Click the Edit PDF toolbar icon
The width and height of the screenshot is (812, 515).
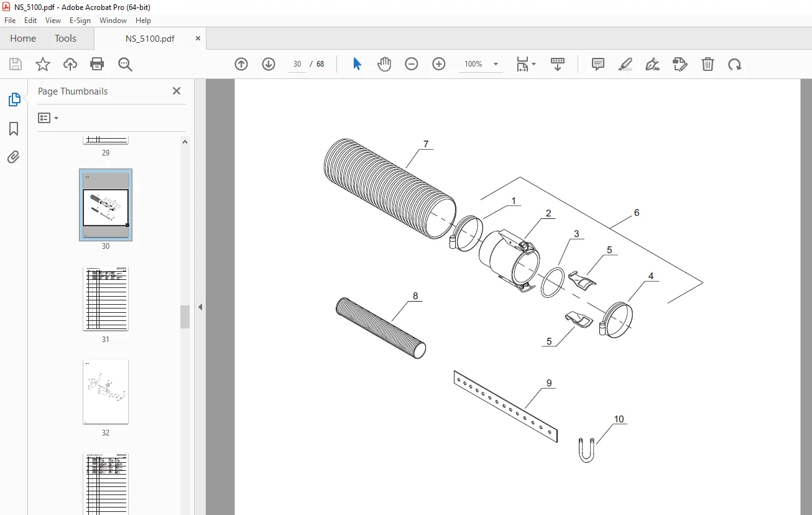[x=680, y=64]
